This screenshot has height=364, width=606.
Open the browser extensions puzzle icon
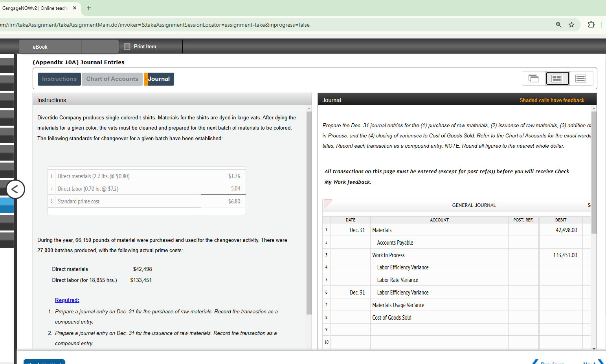pyautogui.click(x=591, y=25)
